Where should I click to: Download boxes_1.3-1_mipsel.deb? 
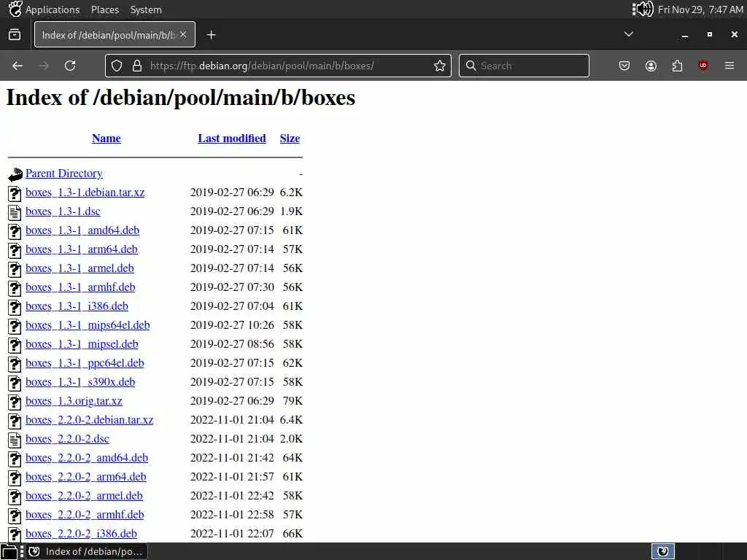click(82, 344)
